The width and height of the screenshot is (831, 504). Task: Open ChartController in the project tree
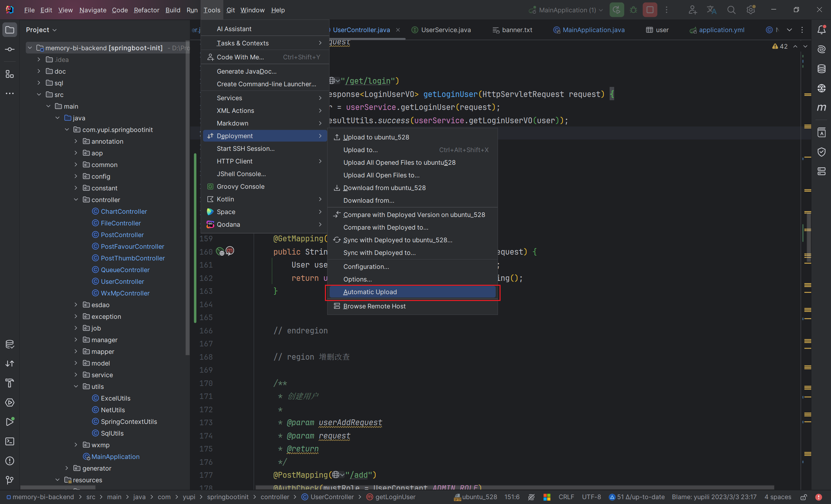(124, 211)
